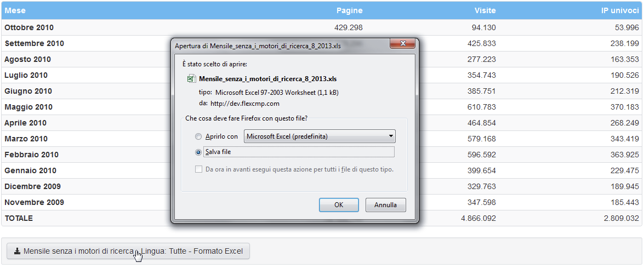Click the IP univoci column header

(620, 10)
